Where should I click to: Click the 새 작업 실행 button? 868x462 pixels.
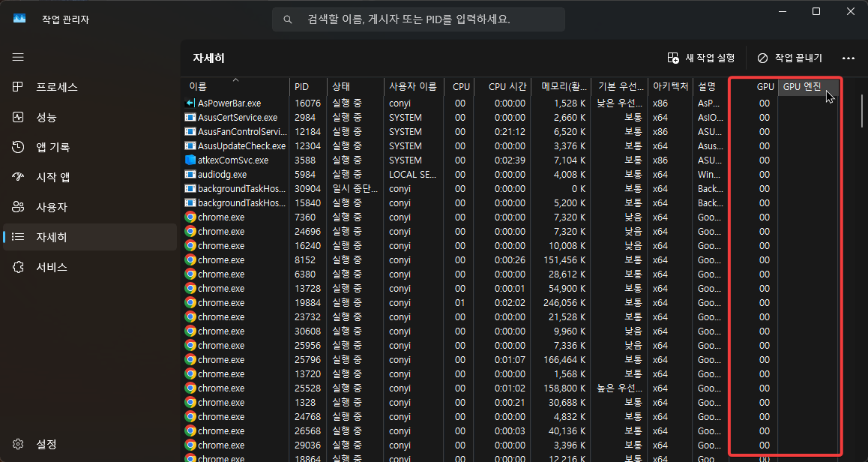[701, 58]
